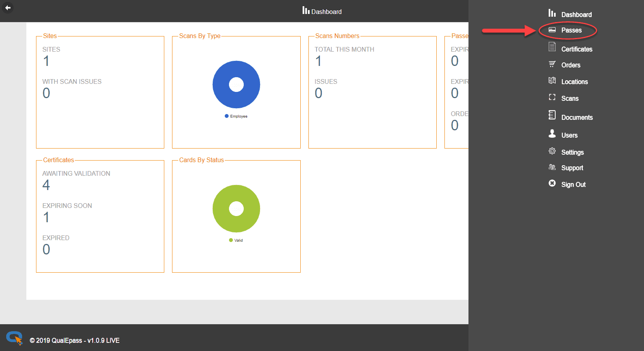Viewport: 644px width, 351px height.
Task: Click the Orders cart icon
Action: pyautogui.click(x=552, y=64)
